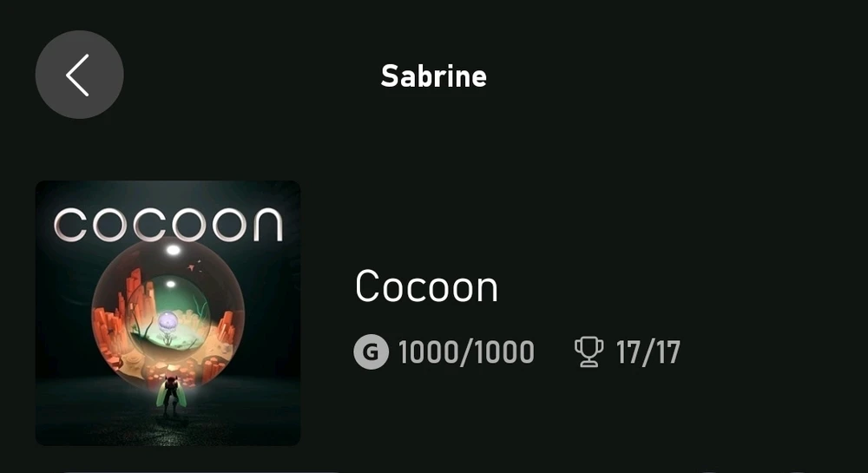The height and width of the screenshot is (473, 868).
Task: Click the white light atop the orb
Action: [173, 250]
